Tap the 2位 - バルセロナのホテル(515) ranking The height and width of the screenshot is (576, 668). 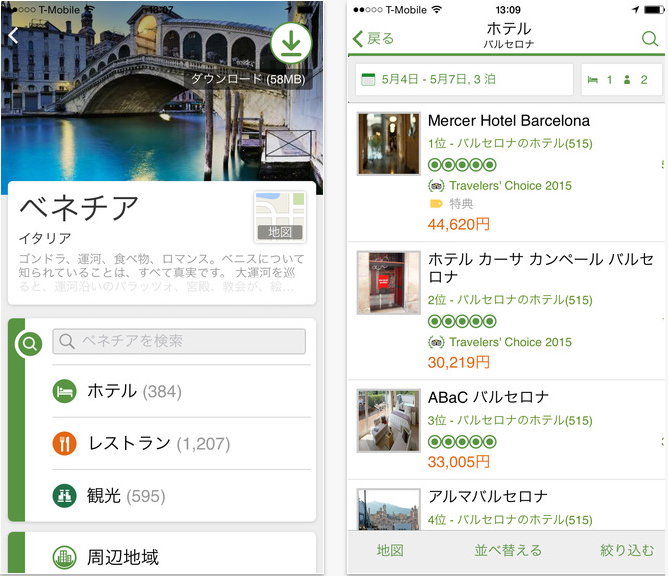[510, 300]
